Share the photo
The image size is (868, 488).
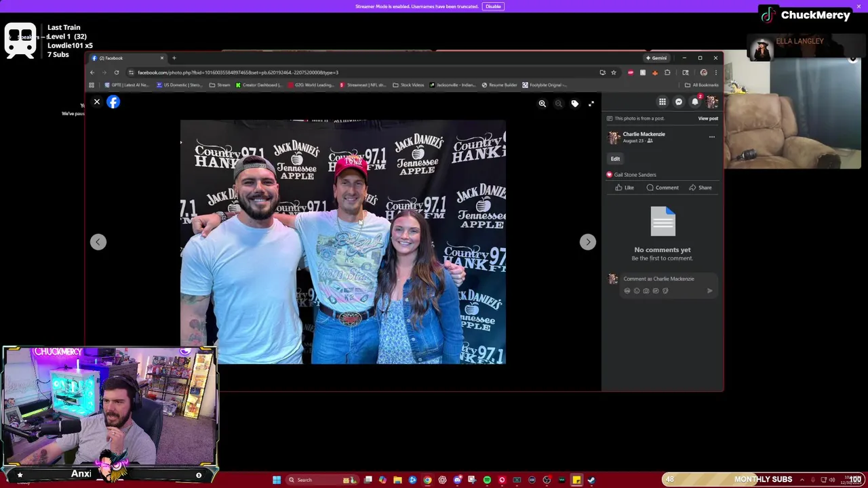[701, 188]
